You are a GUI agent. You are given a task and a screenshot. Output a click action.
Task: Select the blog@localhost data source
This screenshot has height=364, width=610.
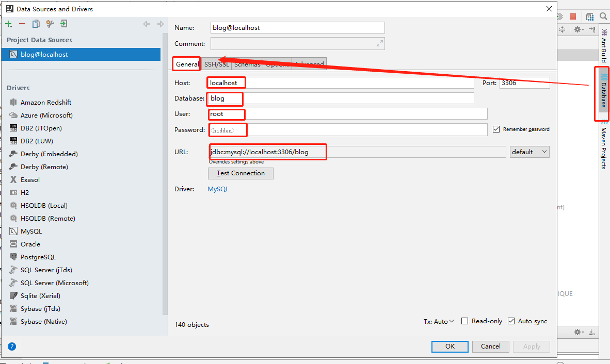[x=81, y=54]
